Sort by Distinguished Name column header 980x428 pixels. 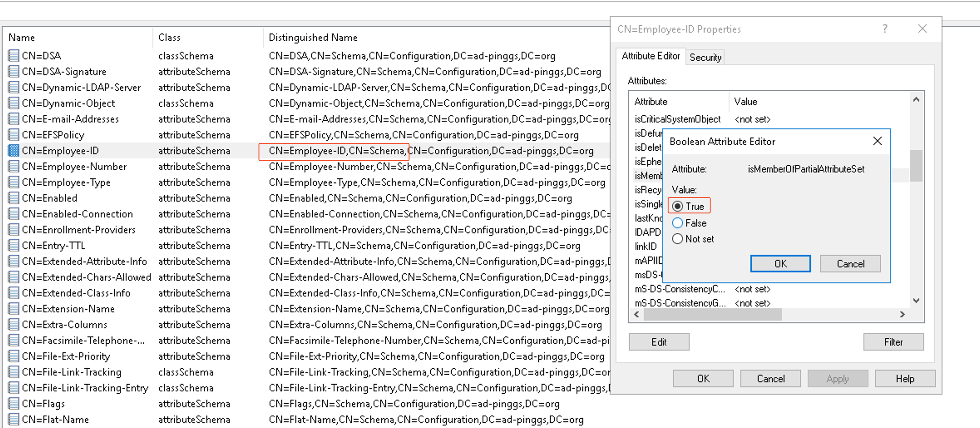pos(313,37)
